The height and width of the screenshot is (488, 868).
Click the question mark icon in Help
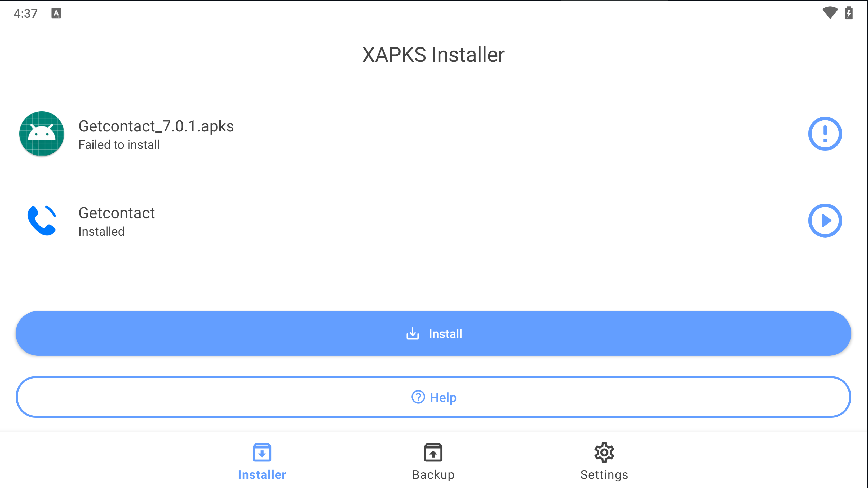coord(418,397)
